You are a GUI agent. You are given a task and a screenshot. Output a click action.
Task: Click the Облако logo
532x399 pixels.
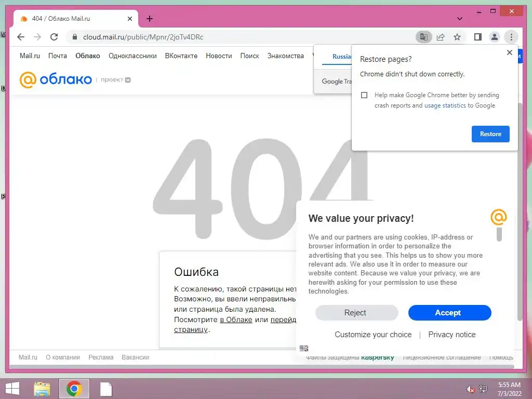(56, 79)
